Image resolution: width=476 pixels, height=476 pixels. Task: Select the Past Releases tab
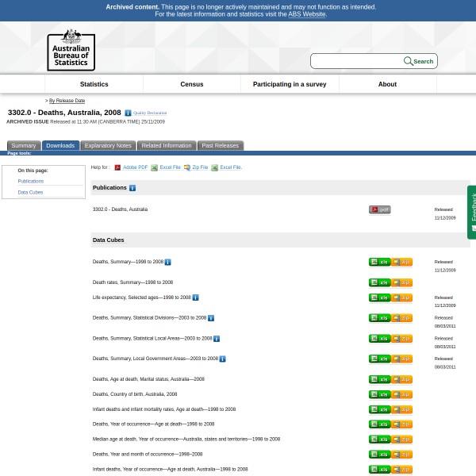[x=220, y=146]
